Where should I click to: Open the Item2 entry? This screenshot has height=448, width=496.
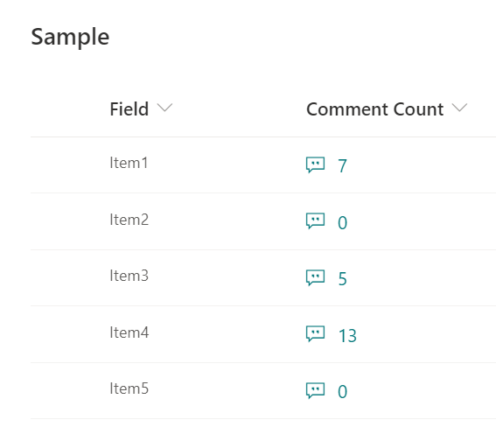(x=129, y=220)
